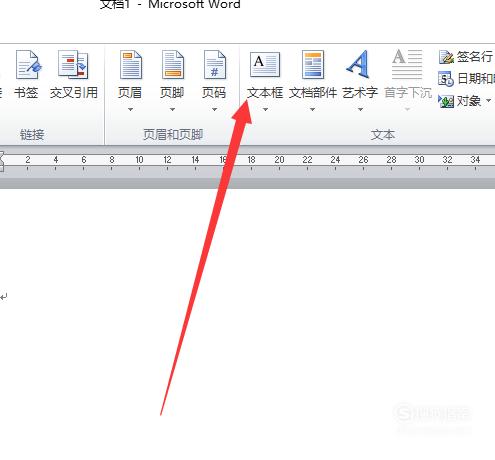The image size is (495, 460).
Task: Expand the WordArt (艺术字) dropdown arrow
Action: [360, 109]
